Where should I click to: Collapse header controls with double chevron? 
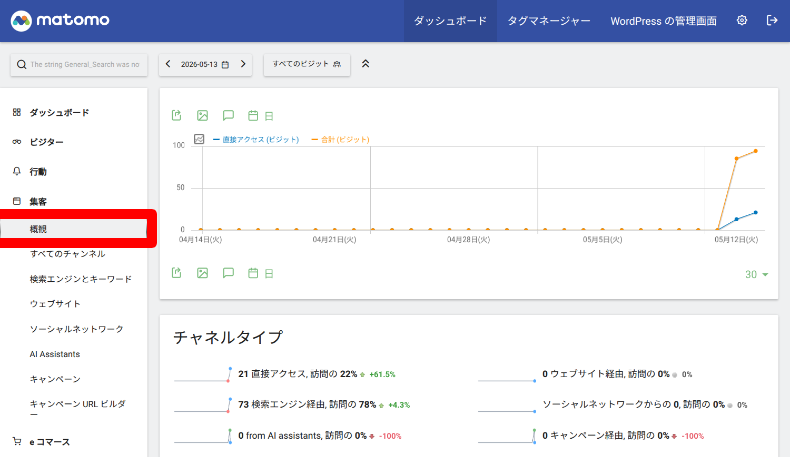365,64
